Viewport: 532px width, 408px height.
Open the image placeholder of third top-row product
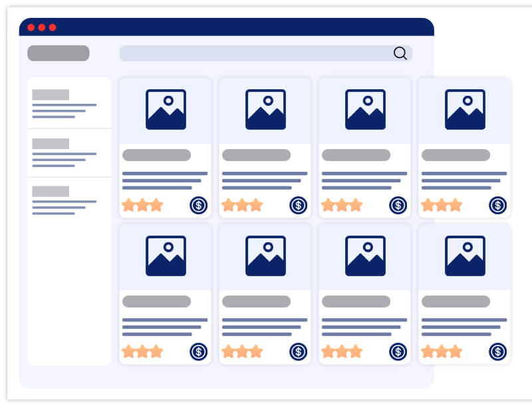tap(365, 110)
